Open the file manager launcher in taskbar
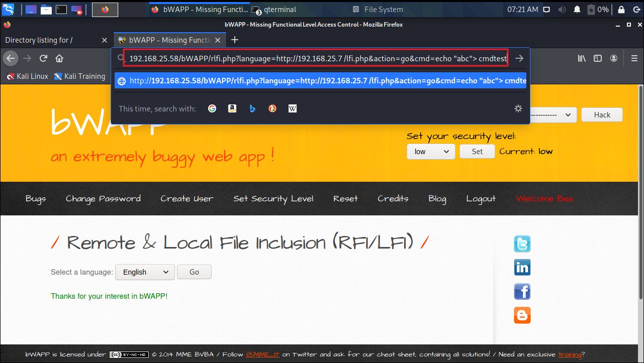The width and height of the screenshot is (644, 363). pyautogui.click(x=46, y=9)
